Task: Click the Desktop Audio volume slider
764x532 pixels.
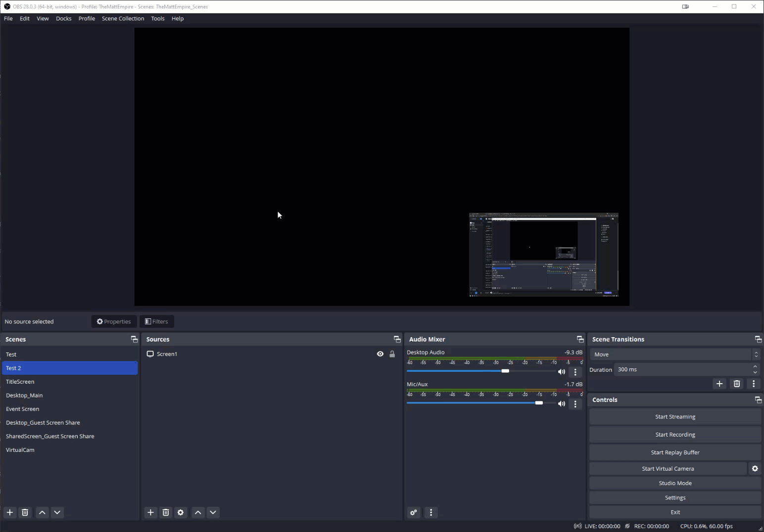Action: click(505, 371)
